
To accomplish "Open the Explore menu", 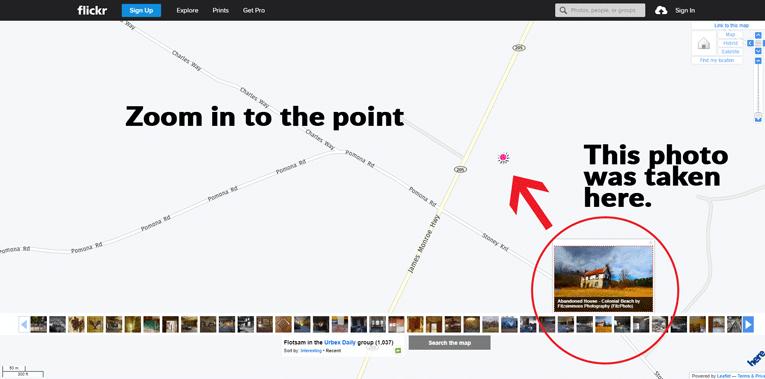I will (x=187, y=10).
